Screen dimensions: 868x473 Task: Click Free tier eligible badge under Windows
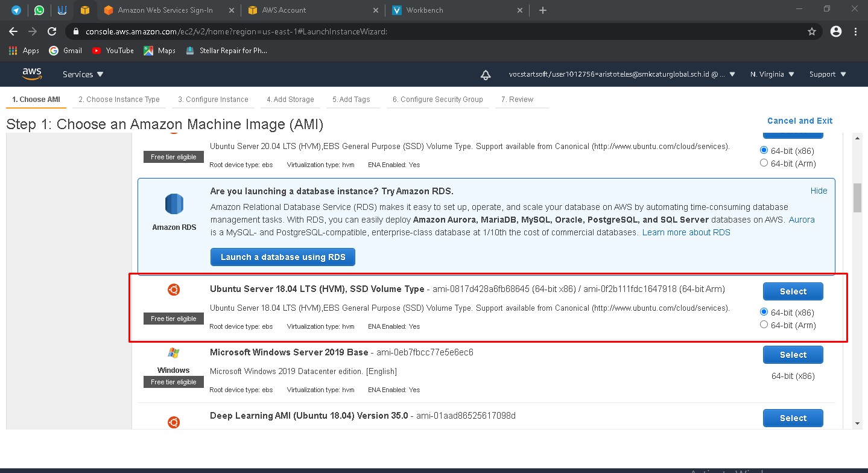click(174, 382)
